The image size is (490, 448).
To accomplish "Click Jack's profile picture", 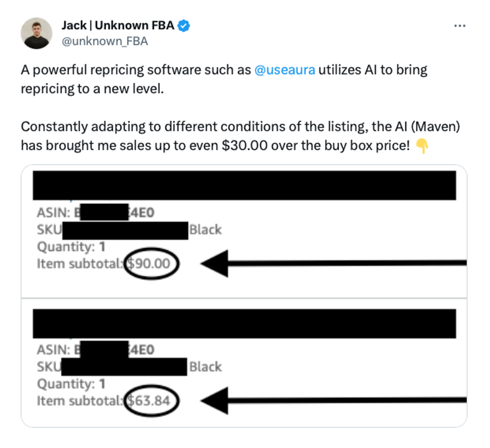I will (x=36, y=33).
